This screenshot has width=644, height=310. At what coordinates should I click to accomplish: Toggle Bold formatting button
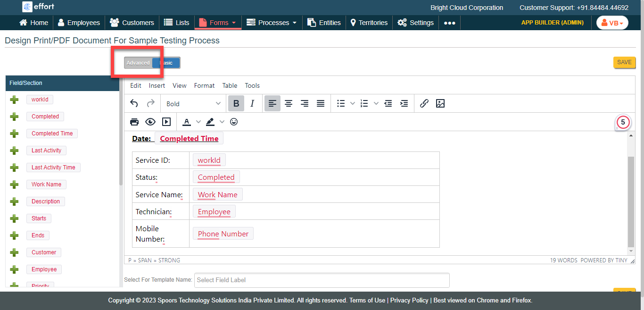pos(236,103)
